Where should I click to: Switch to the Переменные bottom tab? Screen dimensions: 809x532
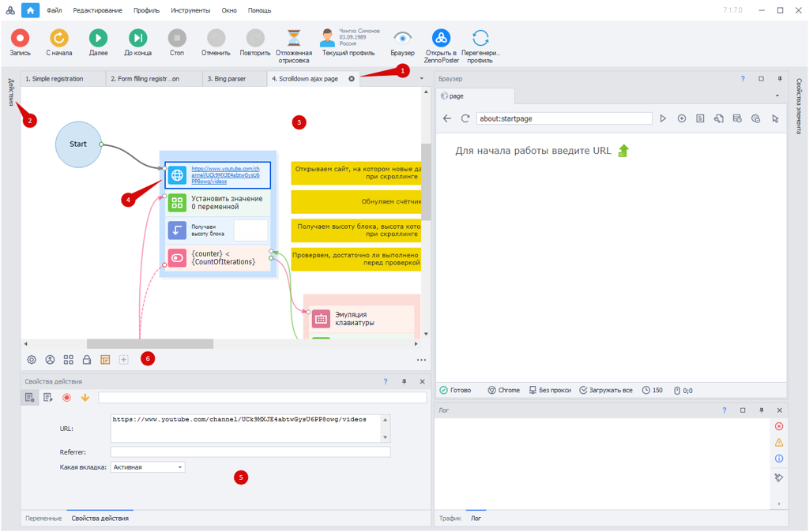[43, 519]
